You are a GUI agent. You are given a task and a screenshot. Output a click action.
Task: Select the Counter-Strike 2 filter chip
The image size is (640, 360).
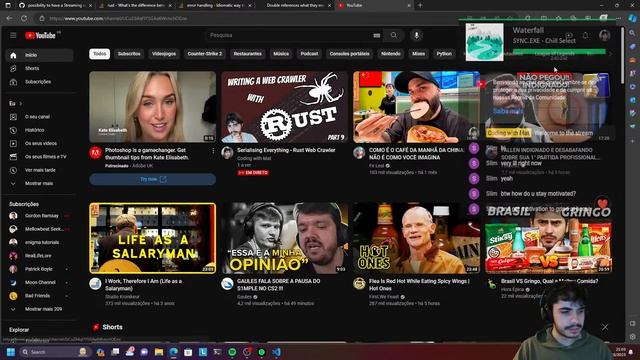pyautogui.click(x=205, y=54)
